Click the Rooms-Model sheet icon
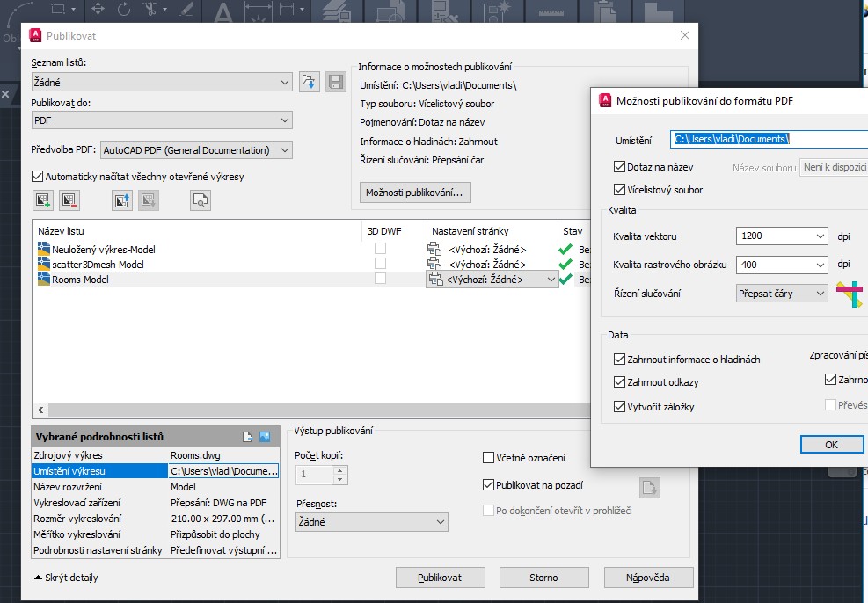Image resolution: width=868 pixels, height=603 pixels. pyautogui.click(x=44, y=279)
